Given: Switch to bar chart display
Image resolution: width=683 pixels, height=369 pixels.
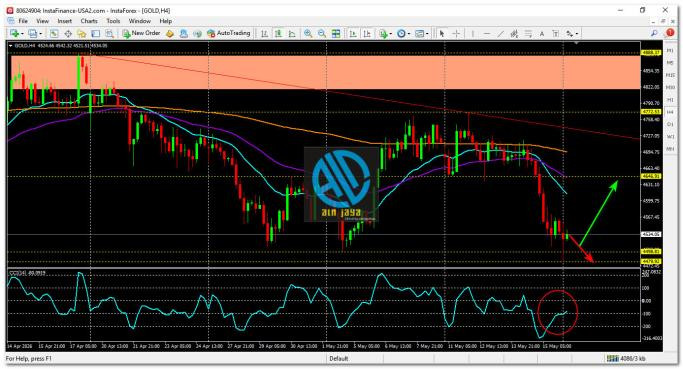Looking at the screenshot, I should click(x=264, y=34).
